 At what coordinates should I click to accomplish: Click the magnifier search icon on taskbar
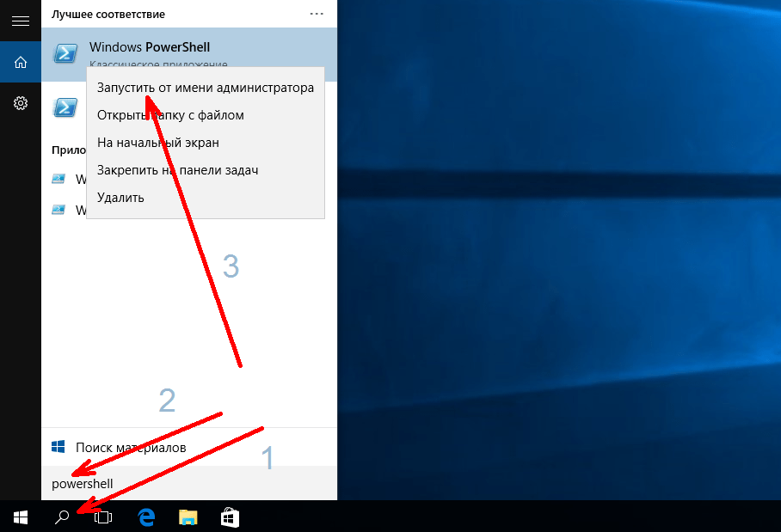click(x=61, y=517)
